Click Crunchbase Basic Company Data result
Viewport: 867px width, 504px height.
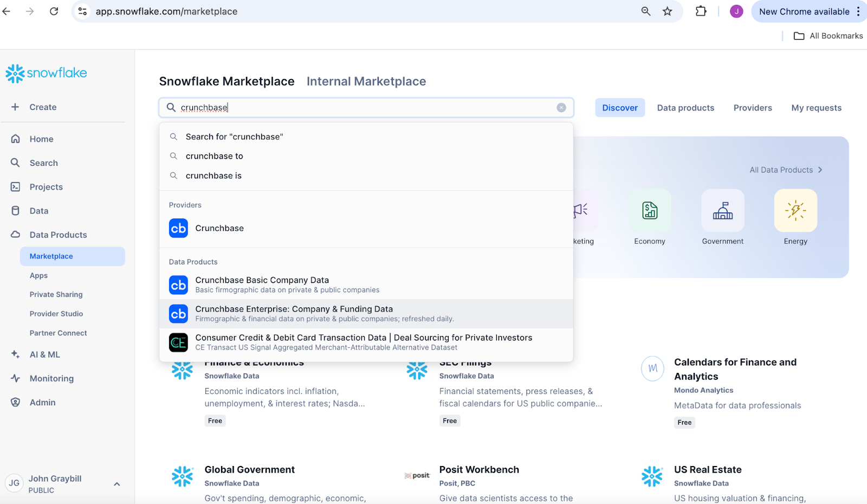point(366,285)
